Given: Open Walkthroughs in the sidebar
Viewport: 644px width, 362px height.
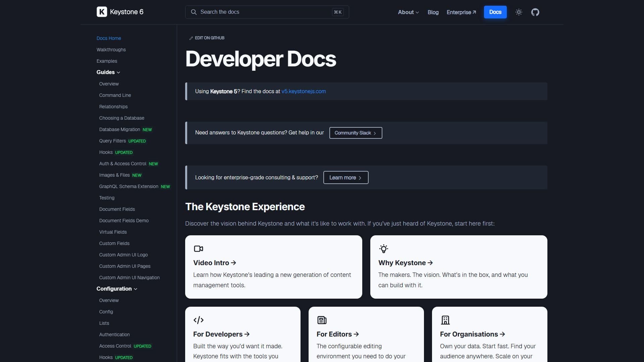Looking at the screenshot, I should (x=111, y=50).
